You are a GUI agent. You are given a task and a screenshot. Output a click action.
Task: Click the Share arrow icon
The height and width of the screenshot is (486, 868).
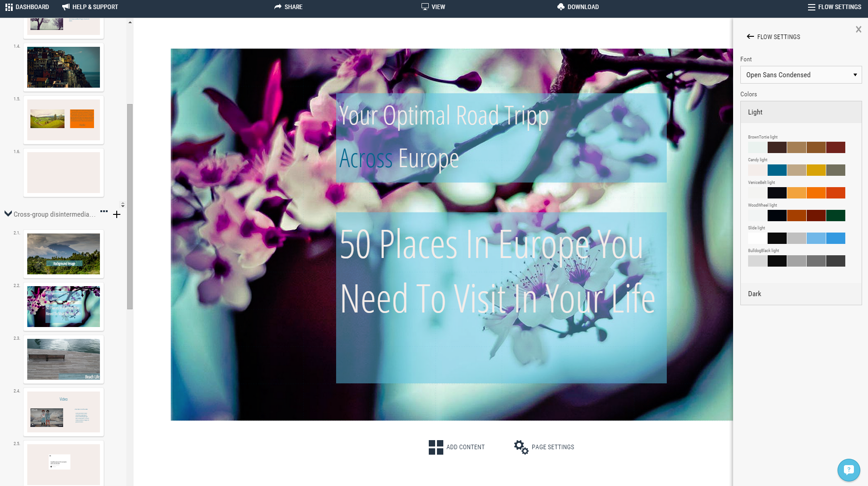(x=278, y=7)
